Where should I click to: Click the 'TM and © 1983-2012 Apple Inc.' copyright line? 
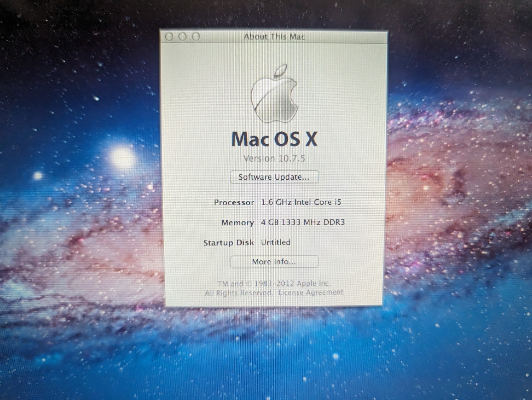click(x=274, y=283)
